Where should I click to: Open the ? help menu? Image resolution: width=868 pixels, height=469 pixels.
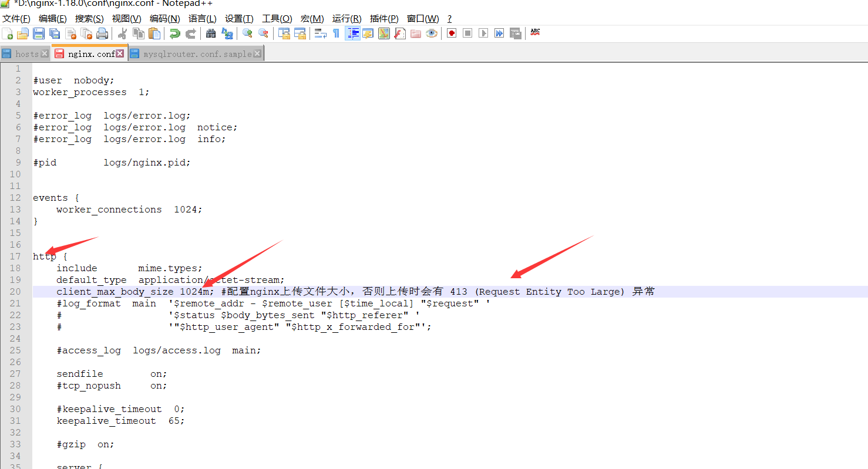pos(449,19)
